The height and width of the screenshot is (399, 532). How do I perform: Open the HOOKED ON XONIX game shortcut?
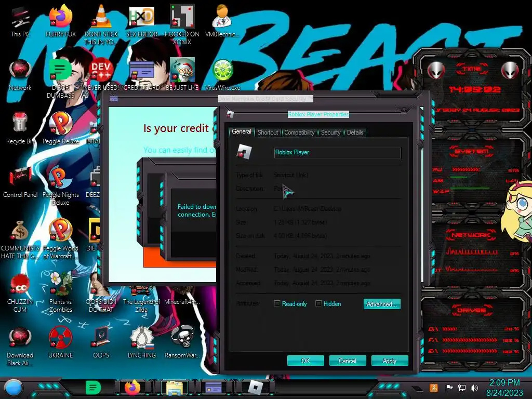tap(182, 24)
